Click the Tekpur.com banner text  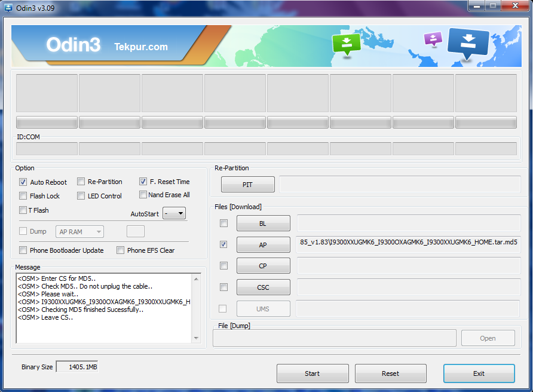[141, 47]
